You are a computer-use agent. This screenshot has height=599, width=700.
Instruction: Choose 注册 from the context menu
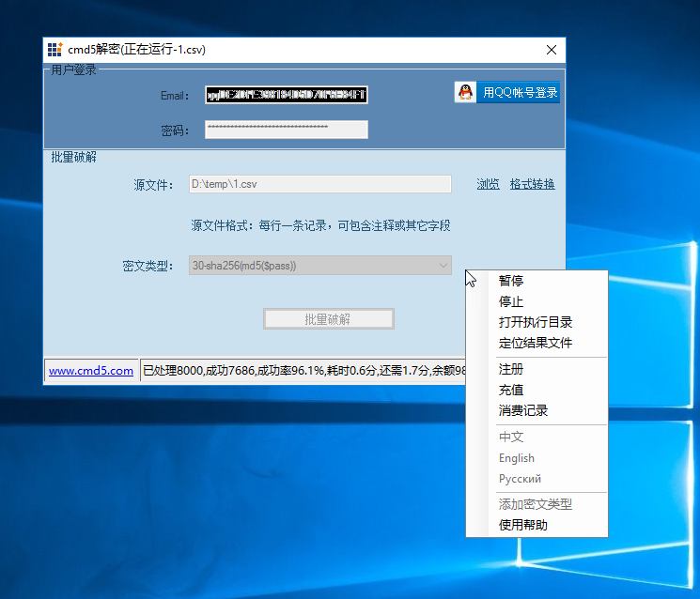[x=537, y=369]
